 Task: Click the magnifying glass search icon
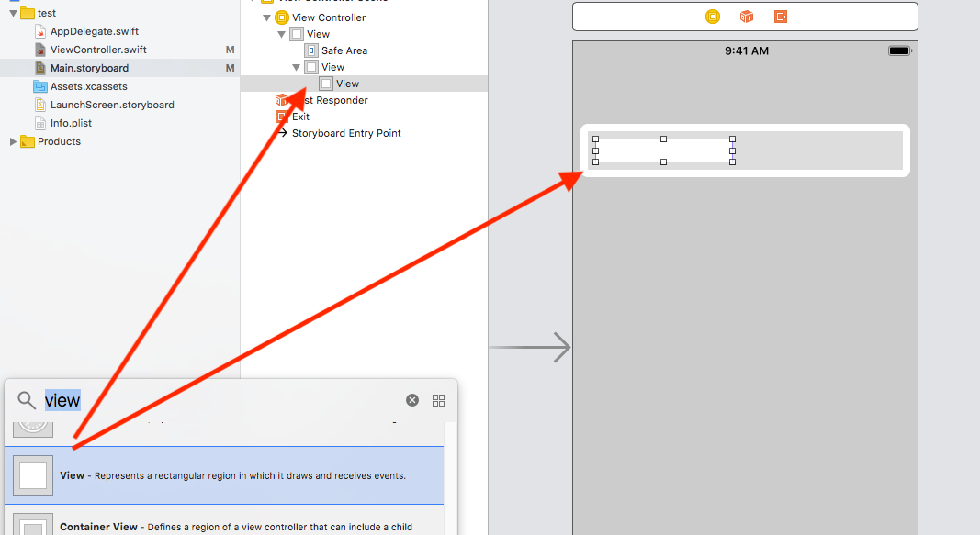click(x=27, y=400)
